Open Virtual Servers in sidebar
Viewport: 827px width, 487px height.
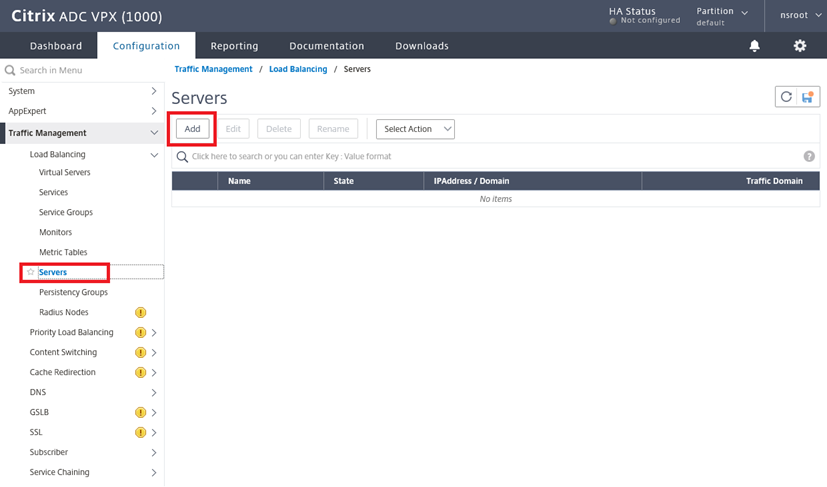click(x=64, y=172)
